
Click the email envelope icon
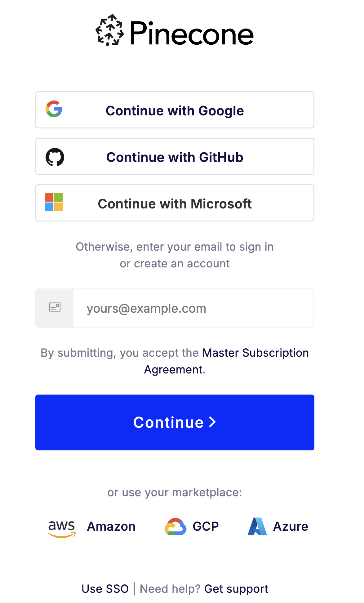tap(55, 307)
